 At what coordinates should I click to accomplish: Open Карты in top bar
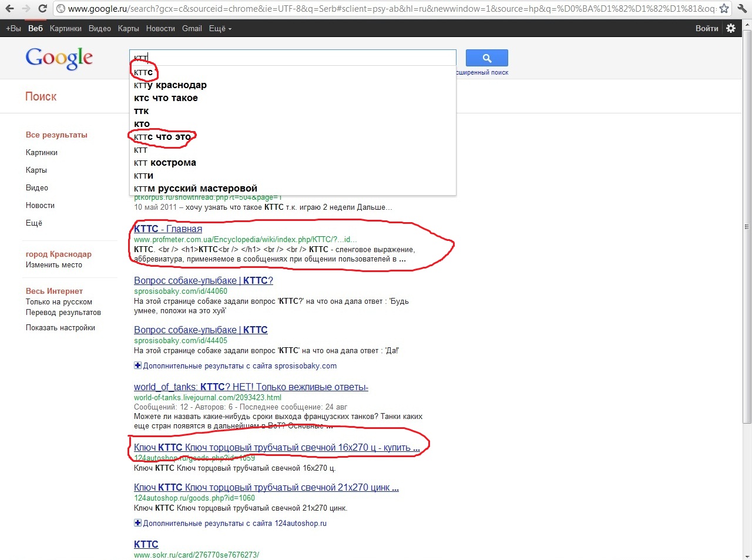point(128,28)
